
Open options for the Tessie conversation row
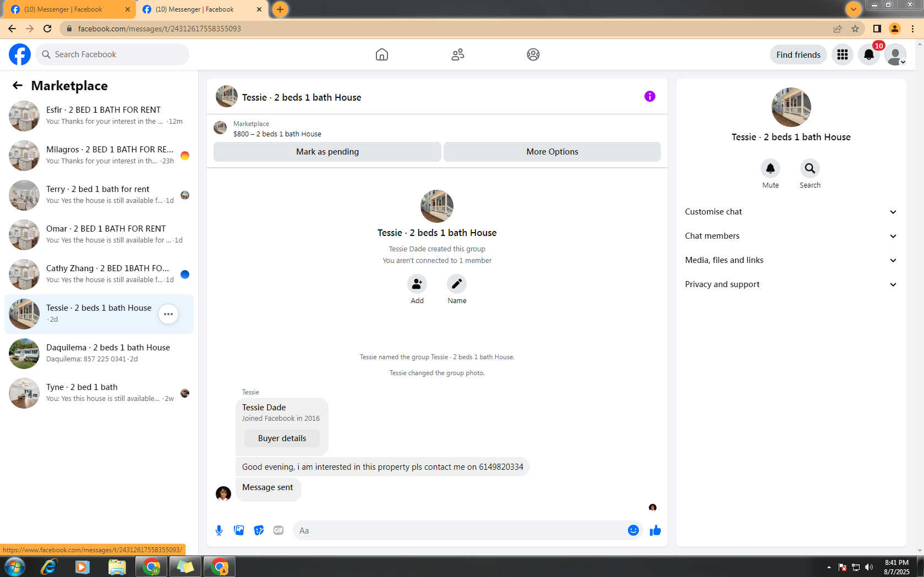click(168, 314)
